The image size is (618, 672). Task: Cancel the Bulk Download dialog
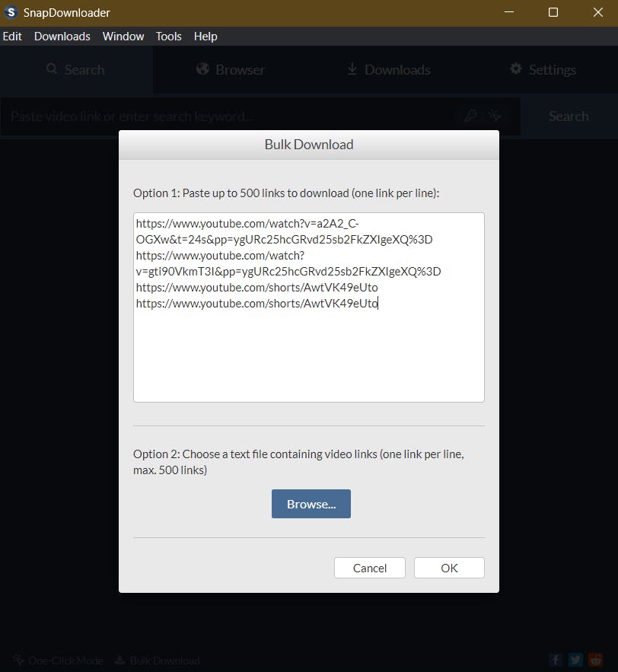pos(369,568)
